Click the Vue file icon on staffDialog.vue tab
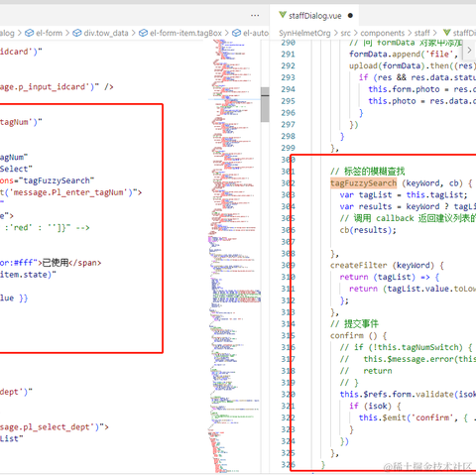Screen dimensions: 476x476 [283, 15]
